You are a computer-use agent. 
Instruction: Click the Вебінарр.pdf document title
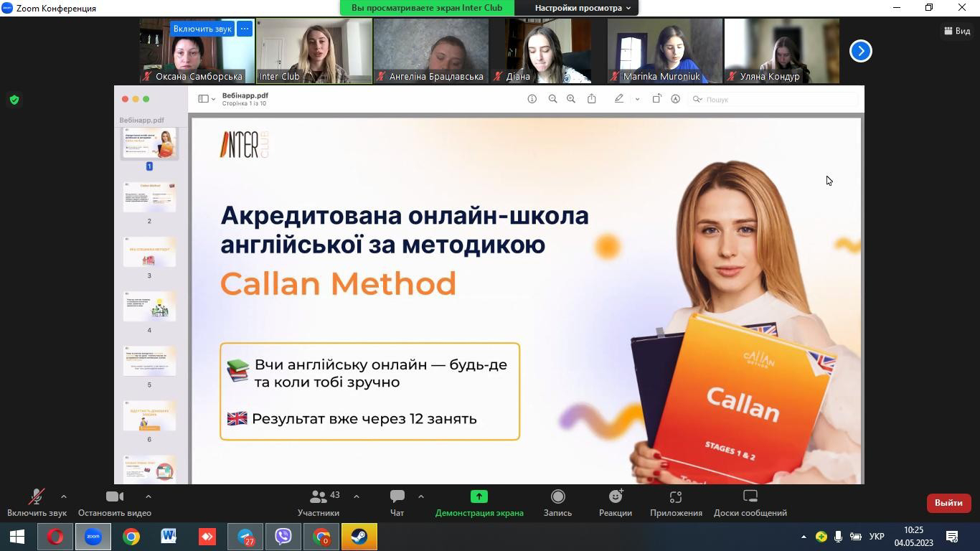[x=245, y=95]
